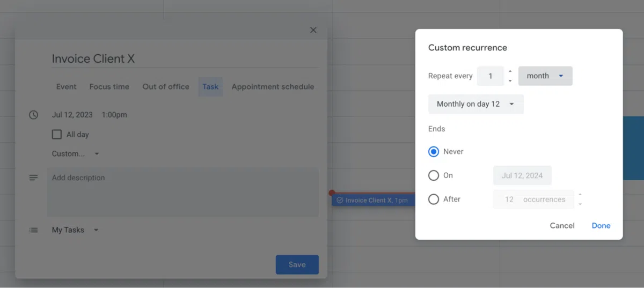Click the Add description text area
Viewport: 644px width, 288px height.
(x=182, y=192)
